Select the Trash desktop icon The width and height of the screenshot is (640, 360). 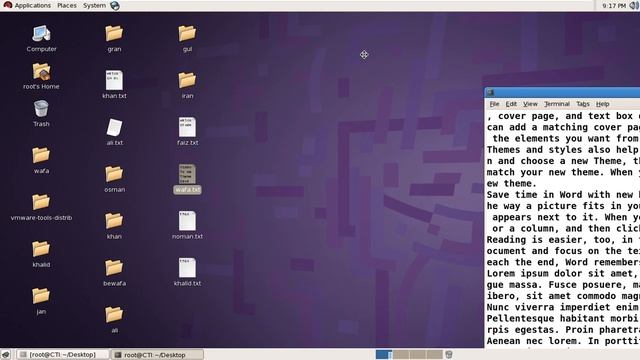41,109
